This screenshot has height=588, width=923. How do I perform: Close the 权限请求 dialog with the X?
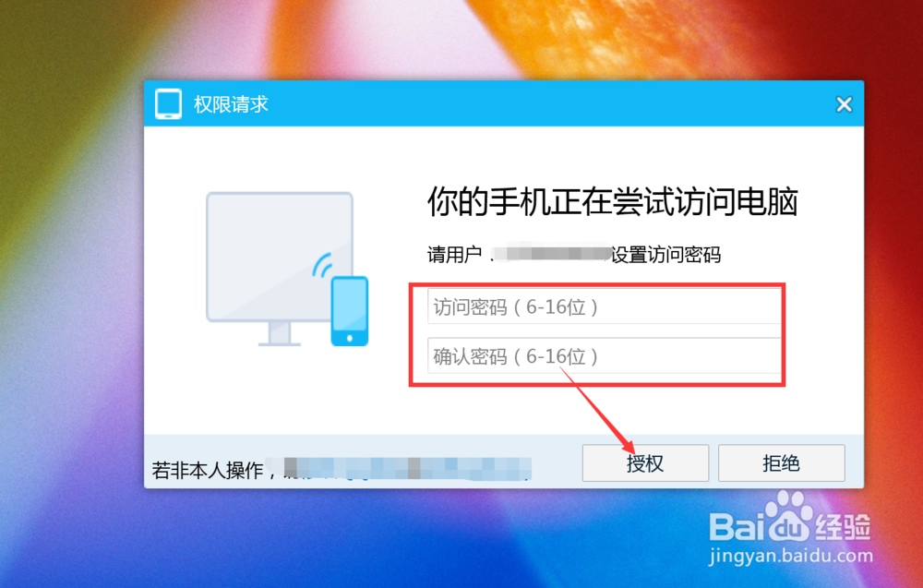(x=845, y=104)
